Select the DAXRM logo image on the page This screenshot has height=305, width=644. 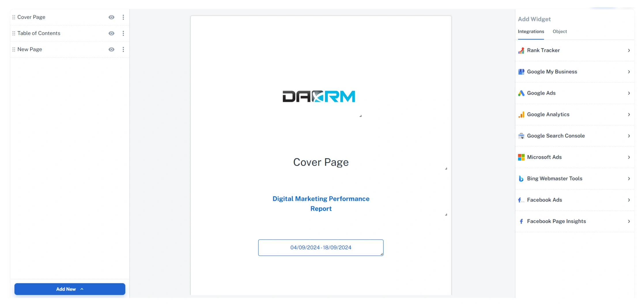click(x=319, y=97)
